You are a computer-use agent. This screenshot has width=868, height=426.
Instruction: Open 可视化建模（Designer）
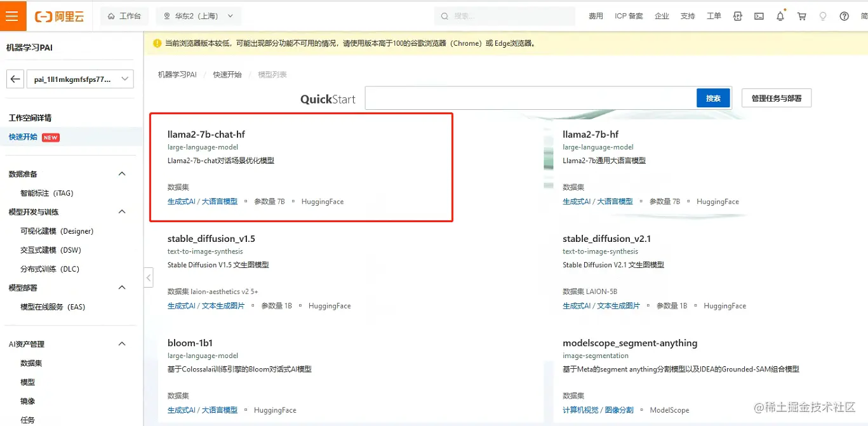click(x=57, y=231)
